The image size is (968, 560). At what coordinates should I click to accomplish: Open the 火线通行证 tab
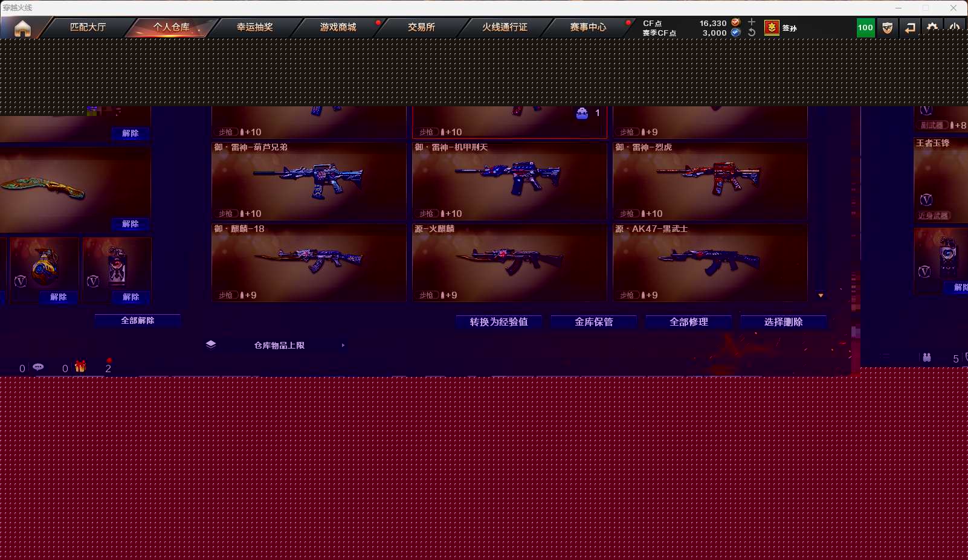(505, 27)
